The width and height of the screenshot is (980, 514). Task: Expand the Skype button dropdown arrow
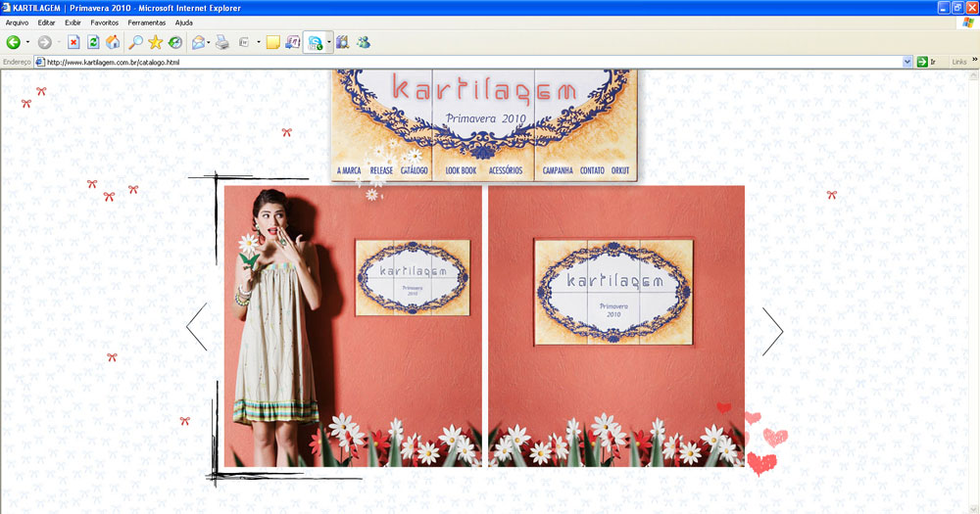[x=328, y=42]
